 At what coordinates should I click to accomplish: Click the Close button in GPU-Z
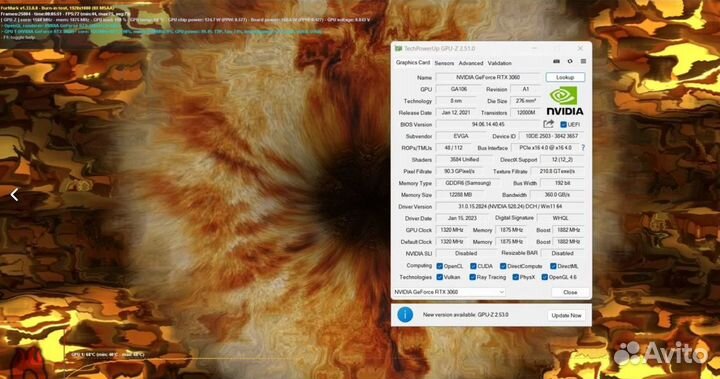(570, 292)
